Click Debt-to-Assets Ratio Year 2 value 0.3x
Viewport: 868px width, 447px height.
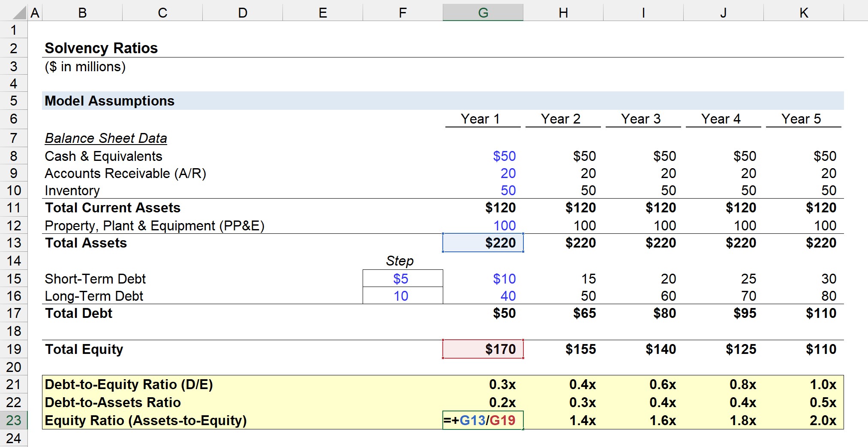tap(583, 402)
